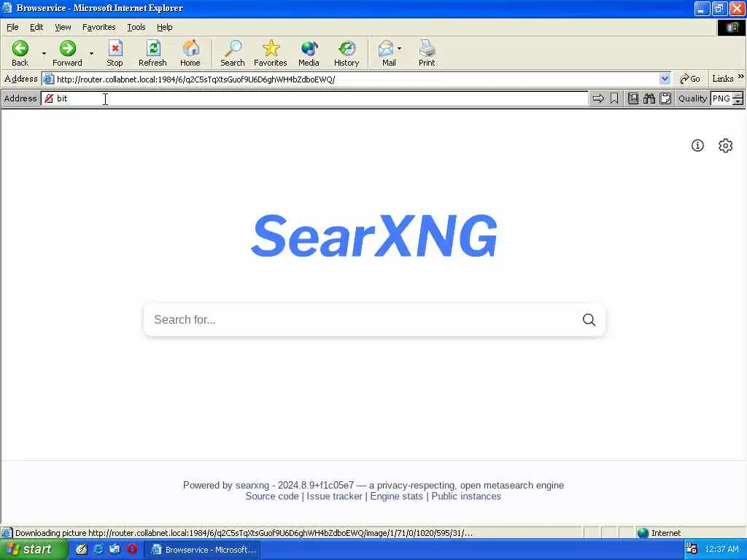Click the Downloading picture status bar text
The height and width of the screenshot is (560, 747).
point(244,533)
